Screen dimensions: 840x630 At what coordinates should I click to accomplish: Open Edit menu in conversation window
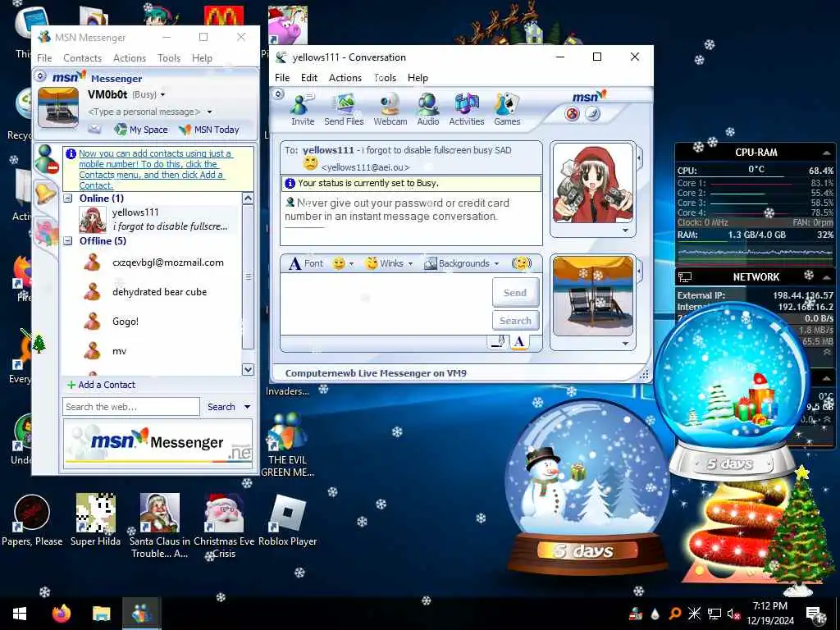tap(309, 78)
